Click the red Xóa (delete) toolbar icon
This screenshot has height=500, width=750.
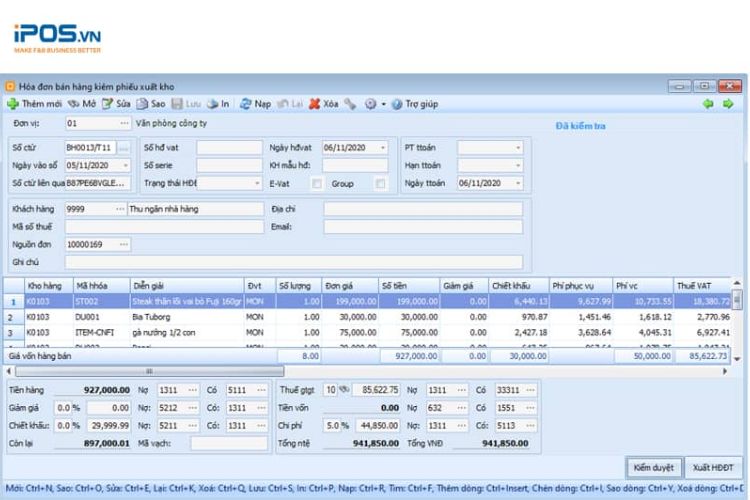(314, 103)
